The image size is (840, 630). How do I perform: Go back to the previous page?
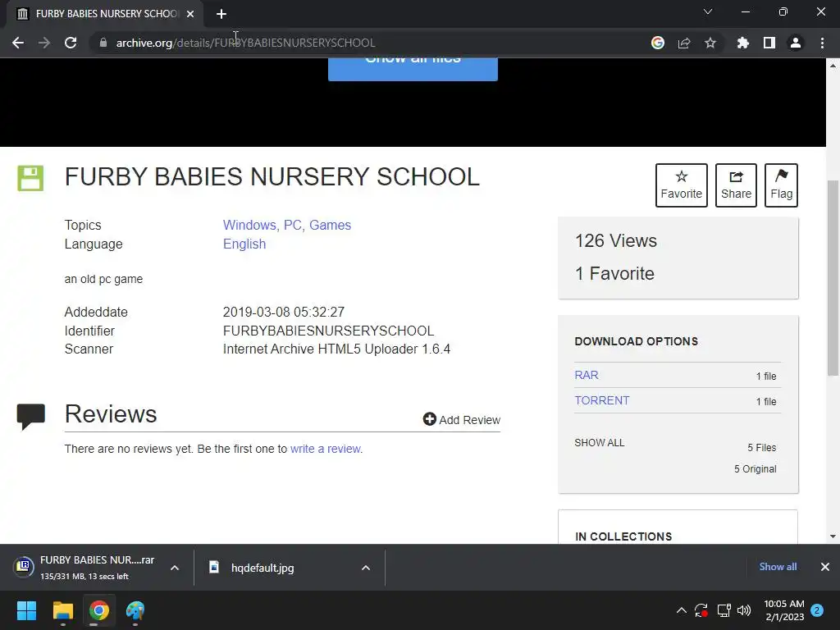coord(18,43)
